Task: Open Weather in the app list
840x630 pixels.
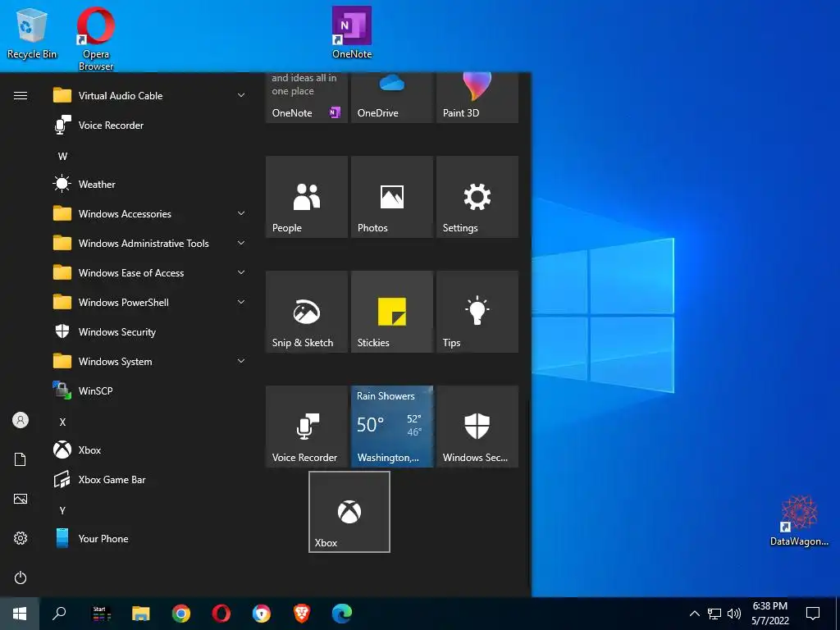Action: pos(149,185)
